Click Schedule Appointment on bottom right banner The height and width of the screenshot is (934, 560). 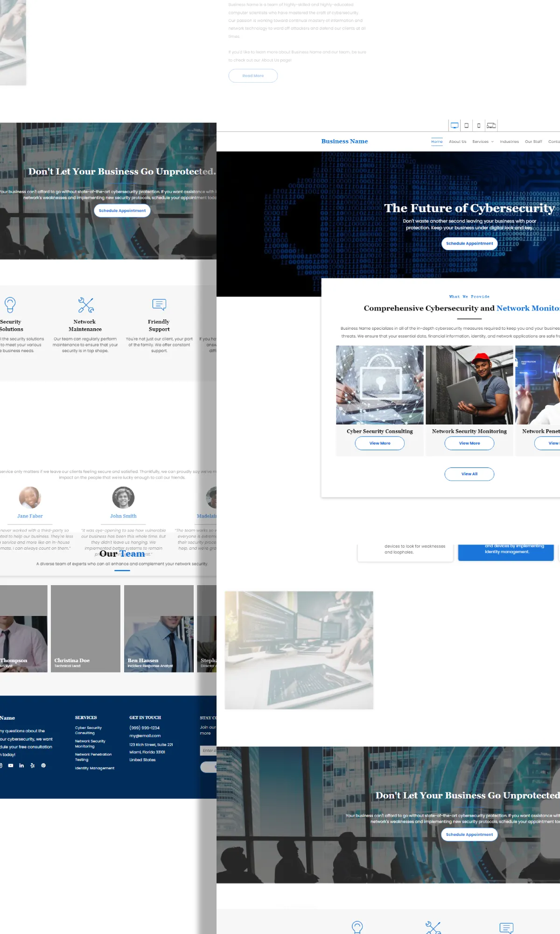[x=469, y=835]
